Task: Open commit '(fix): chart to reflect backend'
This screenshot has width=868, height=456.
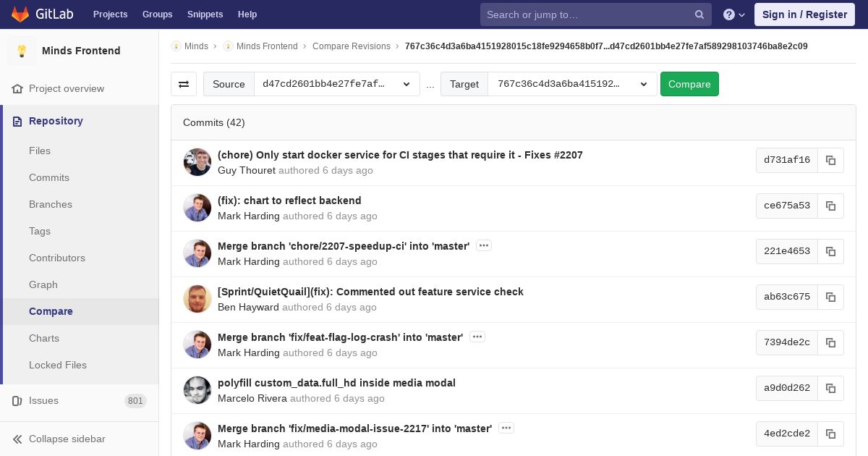Action: [x=289, y=200]
